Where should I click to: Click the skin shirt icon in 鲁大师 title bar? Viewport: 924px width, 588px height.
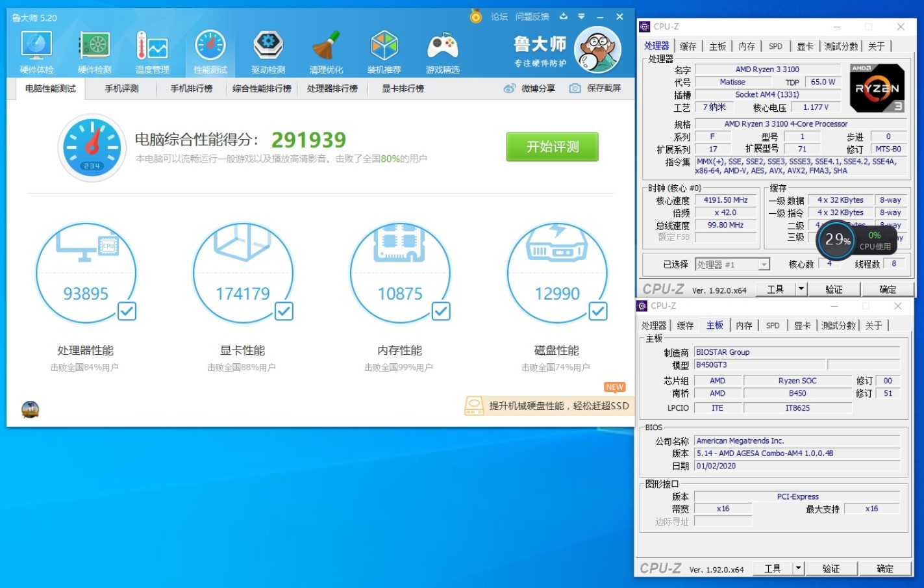point(564,16)
